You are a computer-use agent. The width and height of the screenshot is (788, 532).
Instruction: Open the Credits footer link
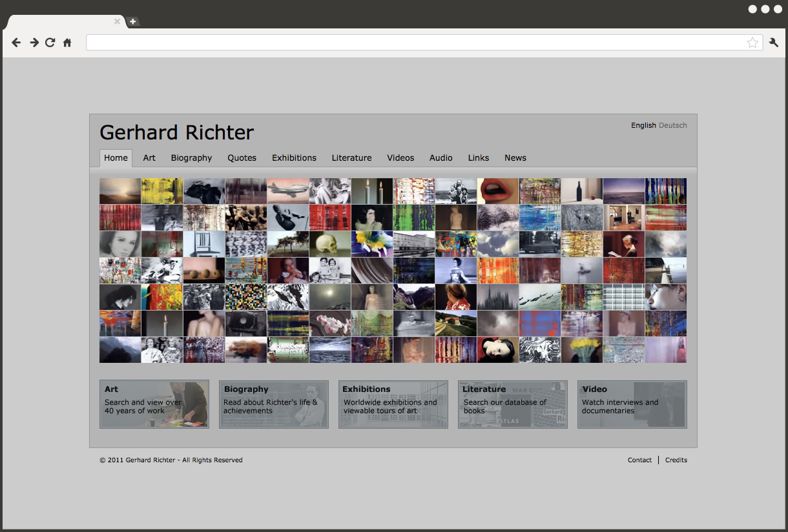click(x=676, y=460)
